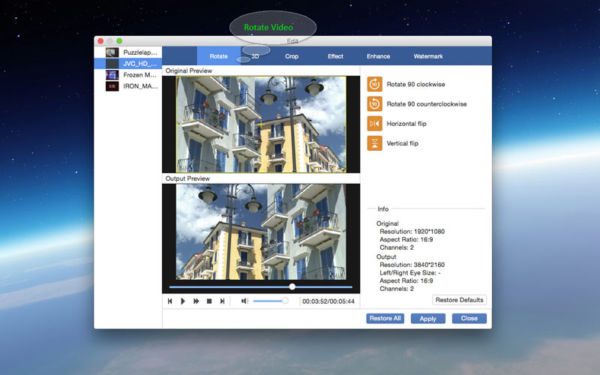Click the Puzzlelap video thumbnail
Image resolution: width=600 pixels, height=375 pixels.
coord(112,52)
